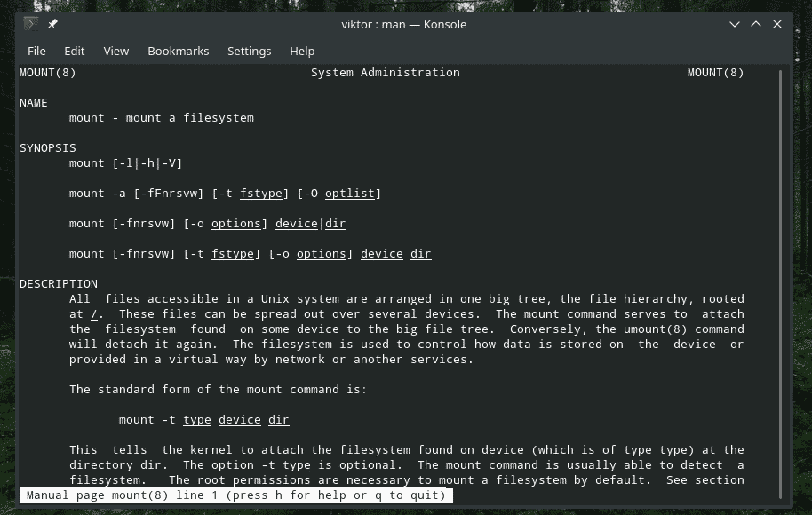Image resolution: width=812 pixels, height=515 pixels.
Task: Open the Help menu
Action: click(x=302, y=51)
